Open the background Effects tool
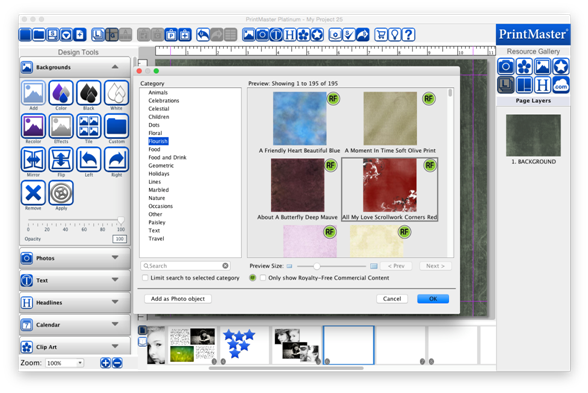Screen dimensions: 588x393 pyautogui.click(x=61, y=126)
